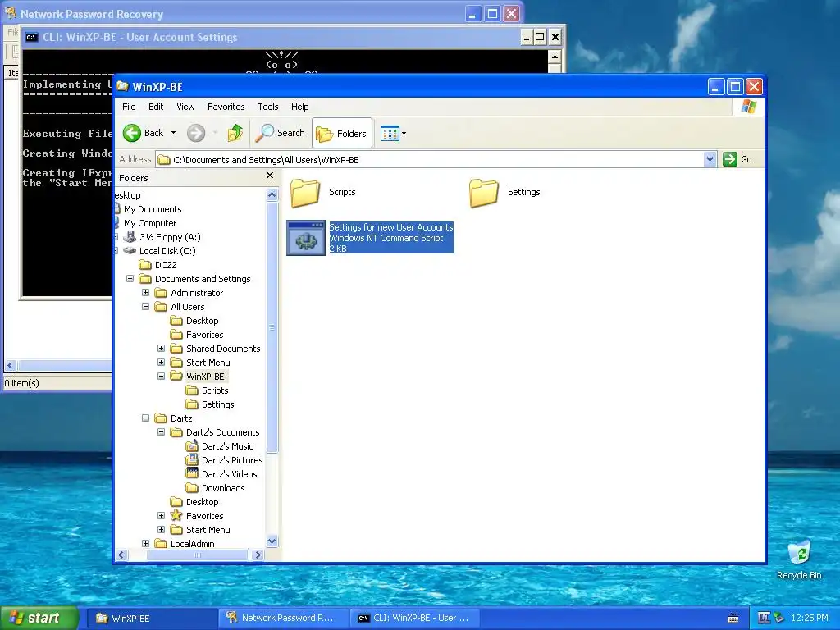Collapse the Dartz's Documents node

(162, 431)
